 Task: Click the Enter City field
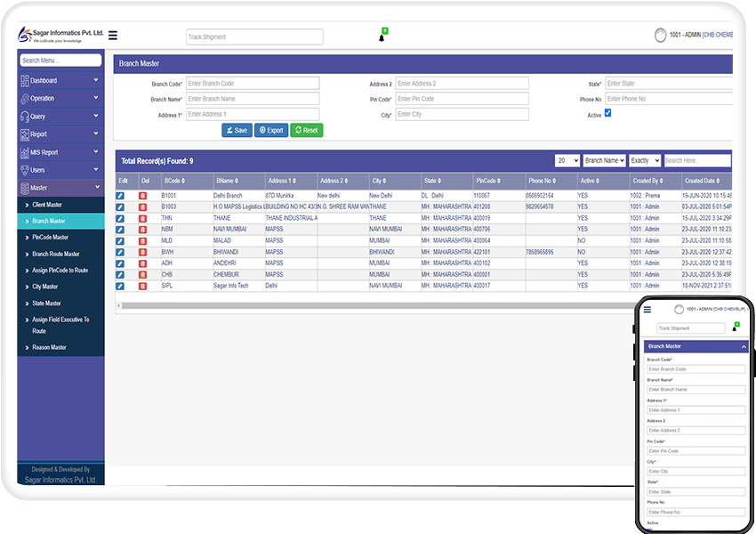click(x=462, y=114)
